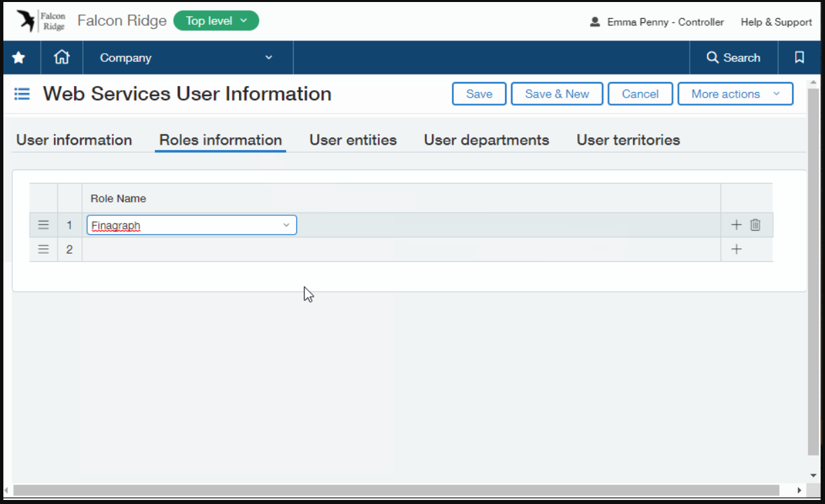This screenshot has height=504, width=825.
Task: Switch to the User entities tab
Action: point(353,140)
